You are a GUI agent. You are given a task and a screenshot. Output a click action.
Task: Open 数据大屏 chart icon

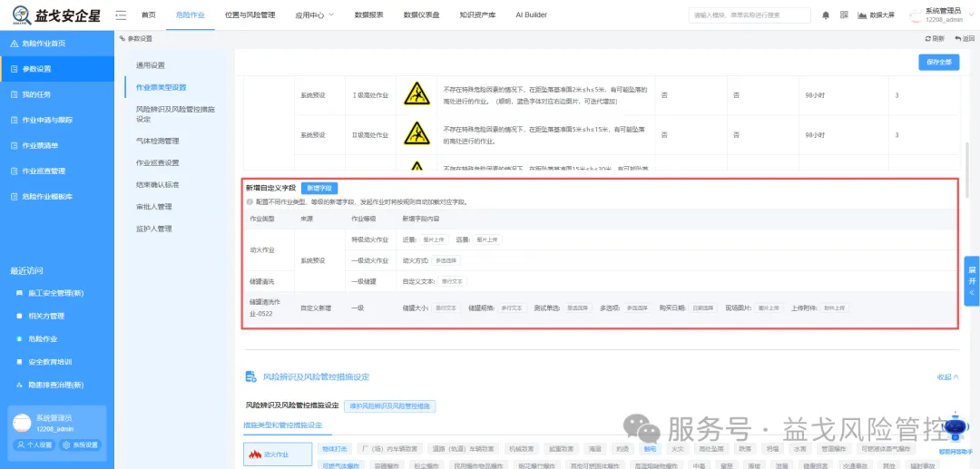[863, 15]
